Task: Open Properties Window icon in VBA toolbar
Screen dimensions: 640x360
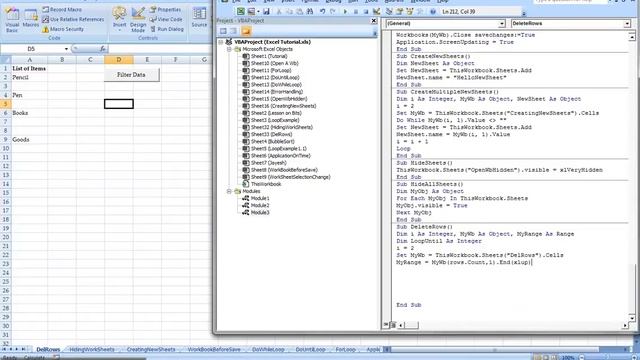Action: click(x=399, y=11)
